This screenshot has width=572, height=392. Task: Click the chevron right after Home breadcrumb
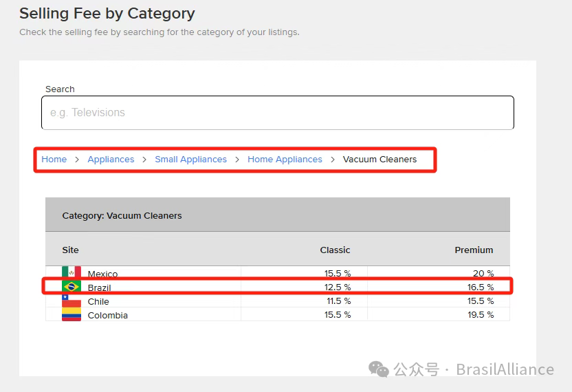[78, 159]
